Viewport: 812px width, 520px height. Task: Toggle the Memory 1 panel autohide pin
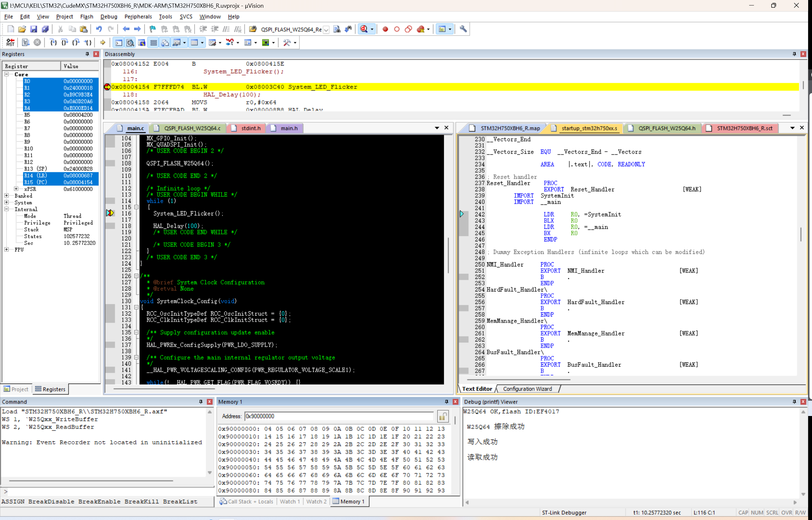447,402
